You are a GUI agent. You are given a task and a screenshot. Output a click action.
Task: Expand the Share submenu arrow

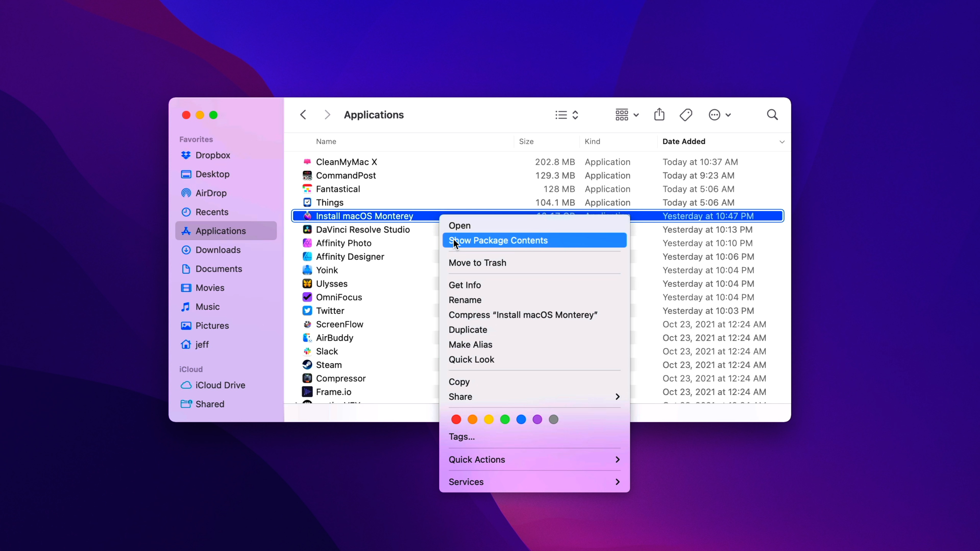[x=617, y=397]
